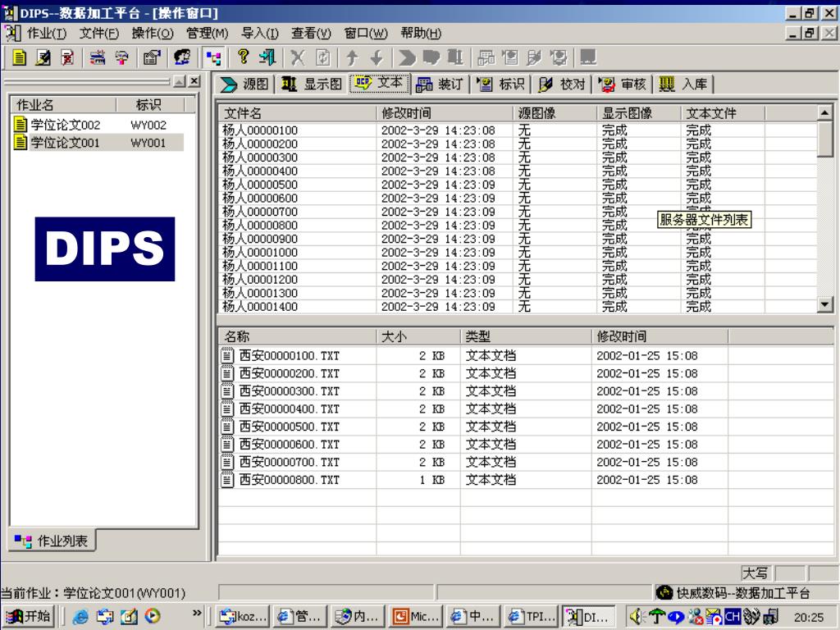This screenshot has width=840, height=630.
Task: Click the speaker volume tray icon
Action: [637, 617]
